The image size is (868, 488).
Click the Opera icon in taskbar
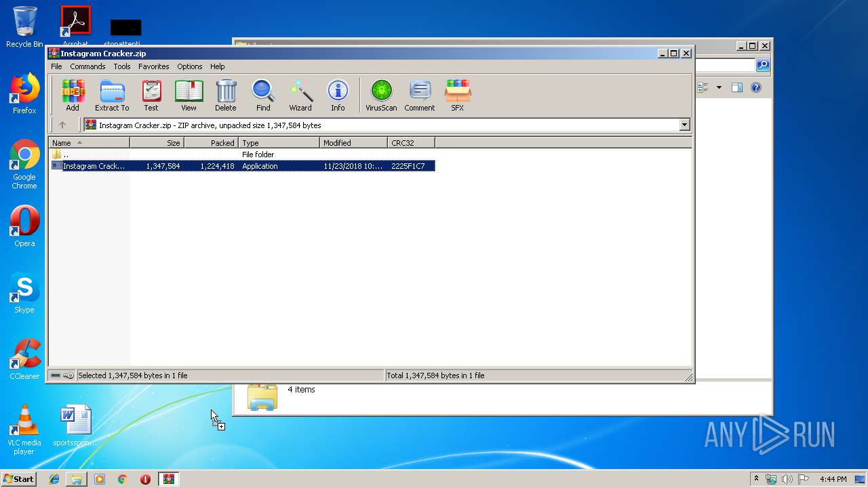(x=145, y=479)
